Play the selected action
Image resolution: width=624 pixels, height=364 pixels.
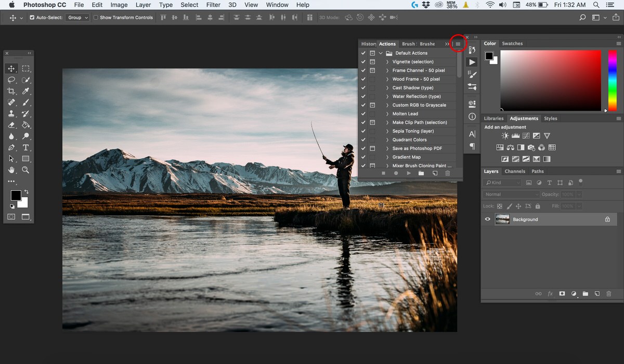point(409,173)
